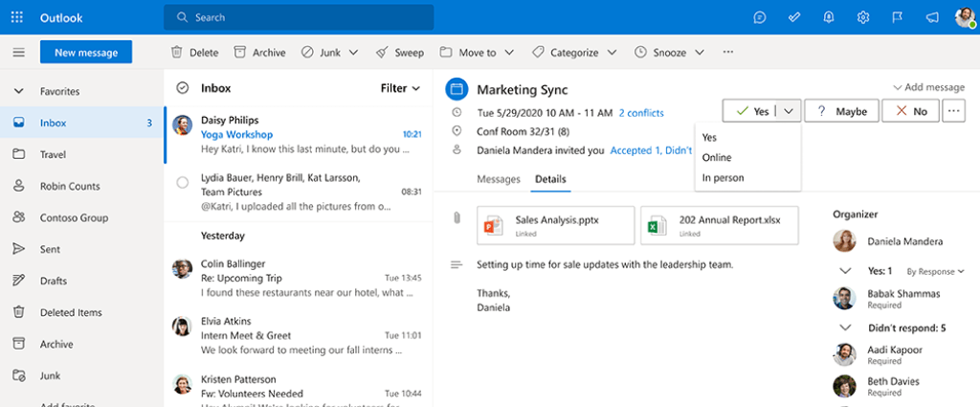Open the By Response sort dropdown

tap(936, 271)
